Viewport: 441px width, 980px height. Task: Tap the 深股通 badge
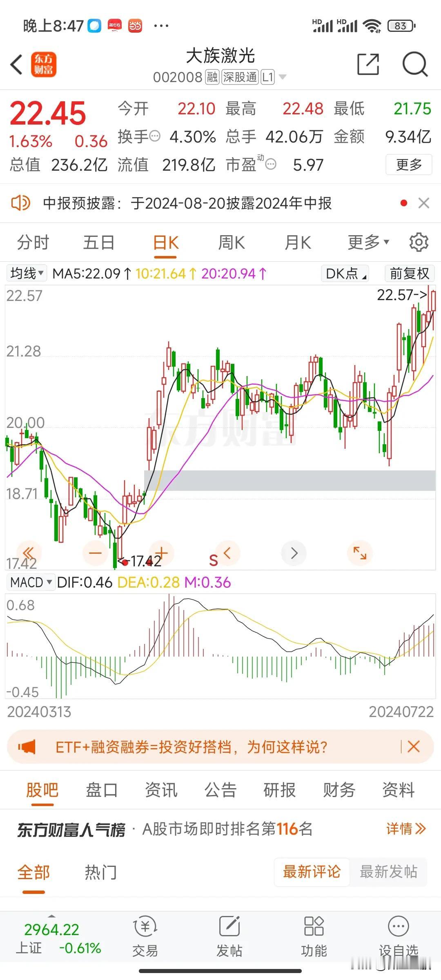tap(240, 77)
